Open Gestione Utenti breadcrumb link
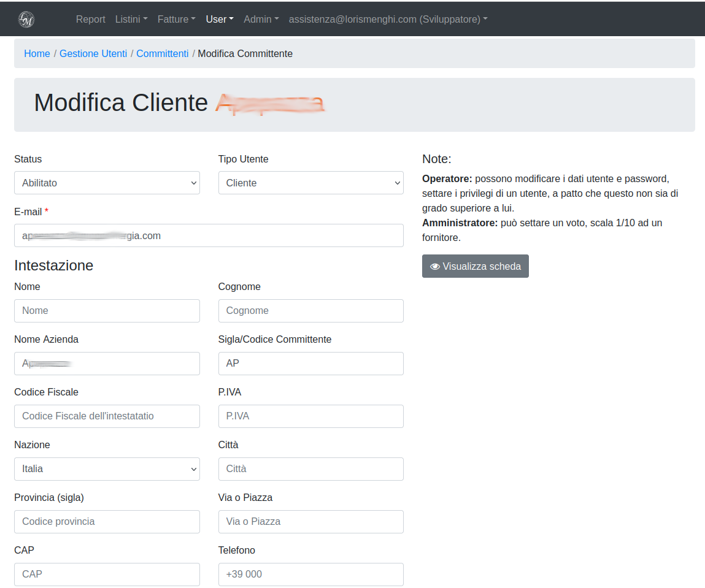Viewport: 705px width, 588px height. click(93, 54)
